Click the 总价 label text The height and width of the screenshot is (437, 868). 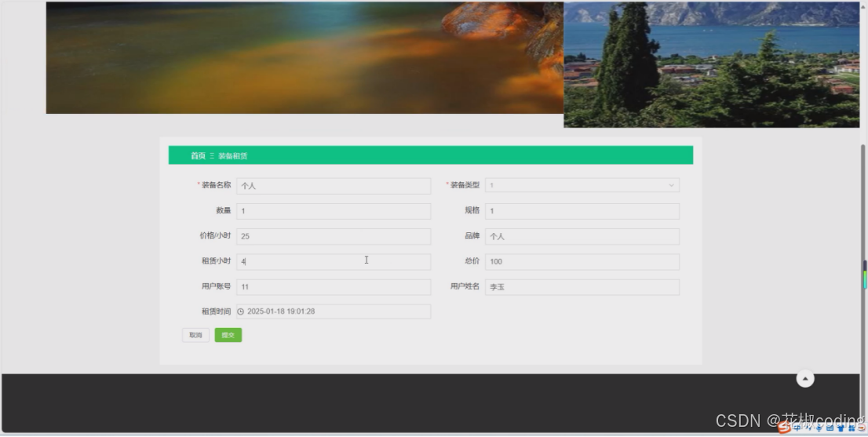(472, 261)
